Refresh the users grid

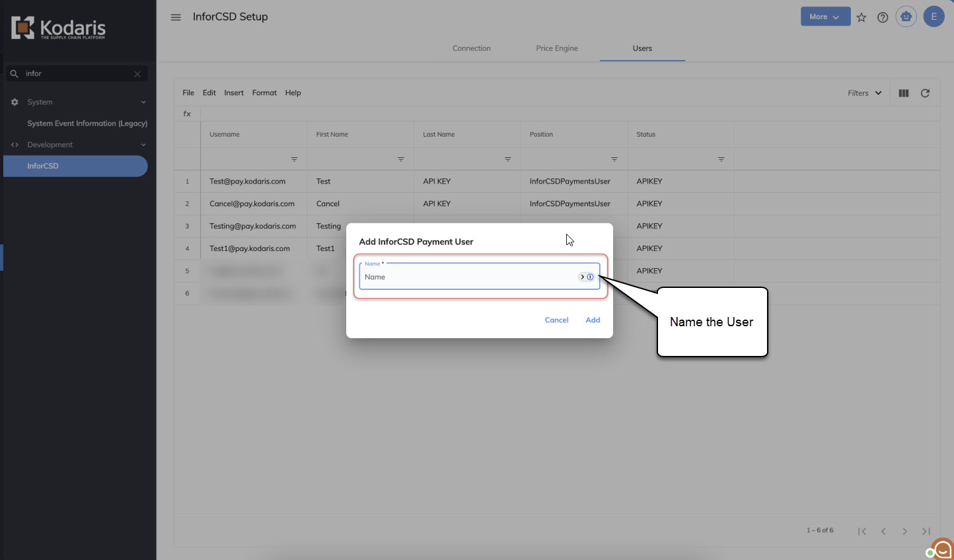[925, 93]
